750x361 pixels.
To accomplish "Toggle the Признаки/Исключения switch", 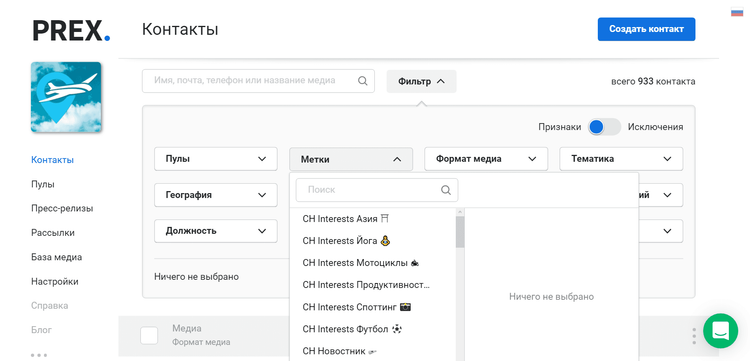I will click(604, 127).
